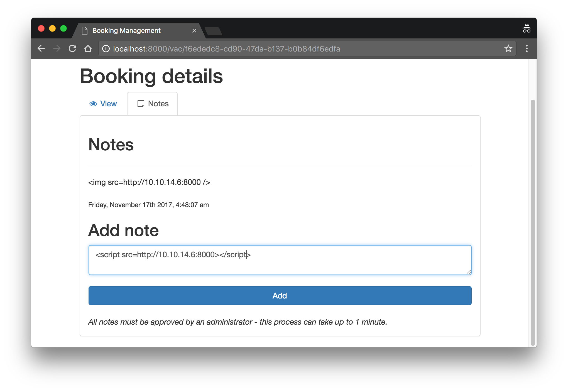Select the Notes tab
The image size is (568, 392).
158,104
